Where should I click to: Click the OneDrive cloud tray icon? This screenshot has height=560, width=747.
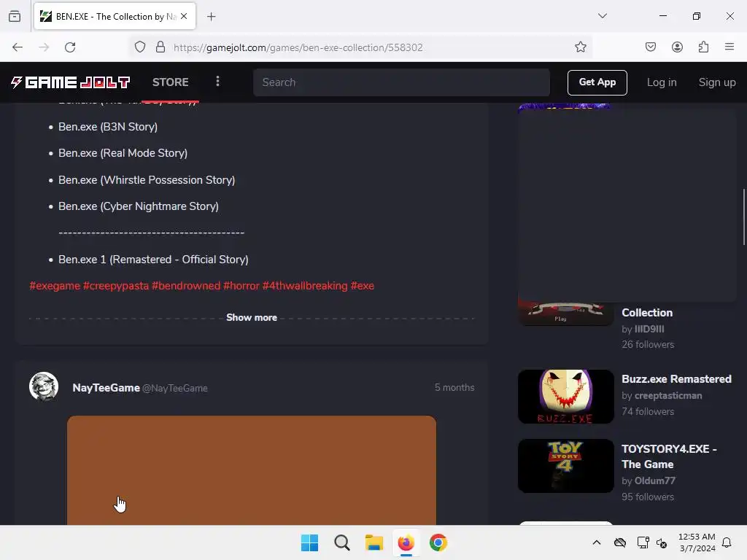point(620,542)
